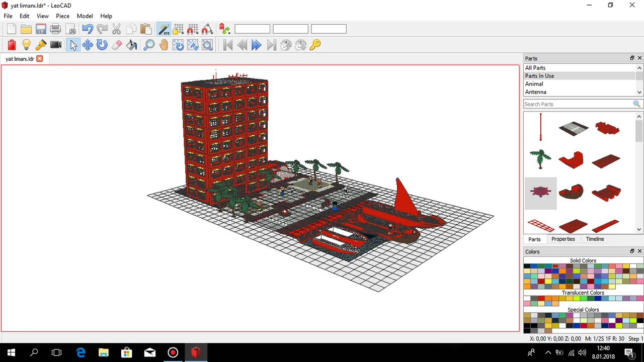Click the third transform Z input field
This screenshot has height=362, width=644.
(x=329, y=29)
